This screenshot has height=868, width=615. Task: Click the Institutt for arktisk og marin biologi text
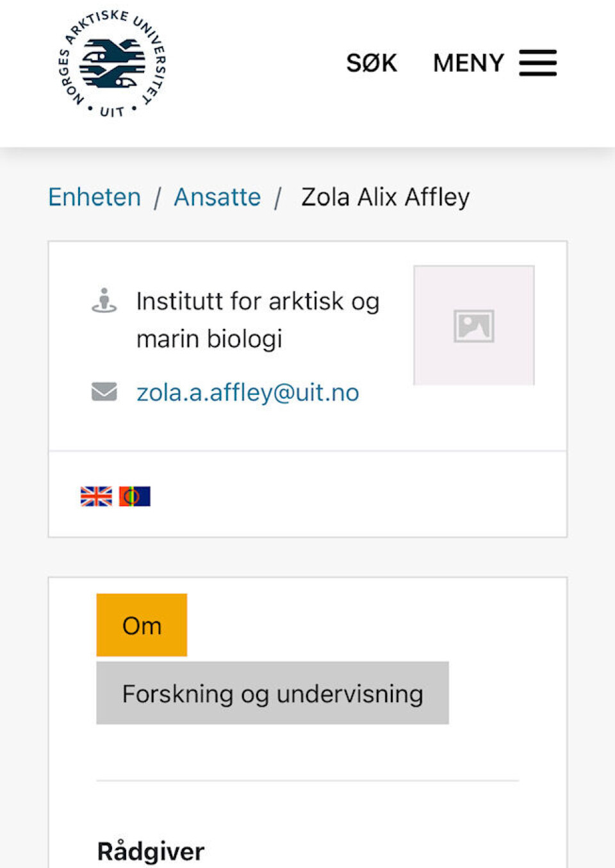(258, 319)
